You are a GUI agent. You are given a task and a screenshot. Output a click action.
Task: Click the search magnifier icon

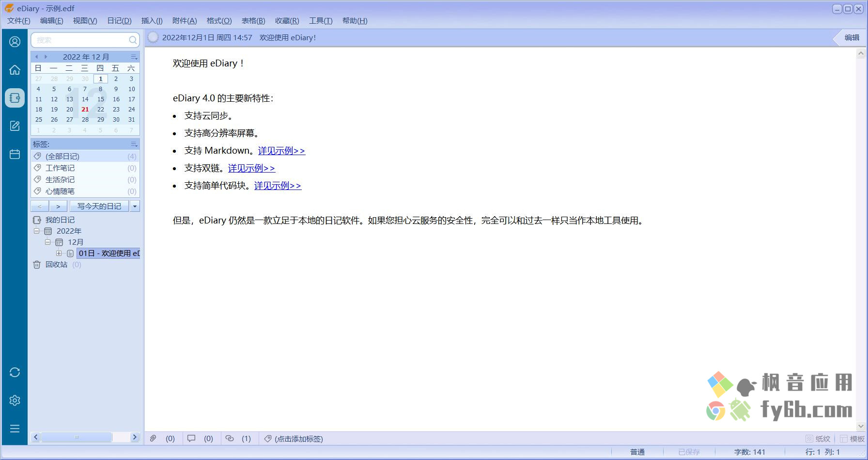coord(133,40)
